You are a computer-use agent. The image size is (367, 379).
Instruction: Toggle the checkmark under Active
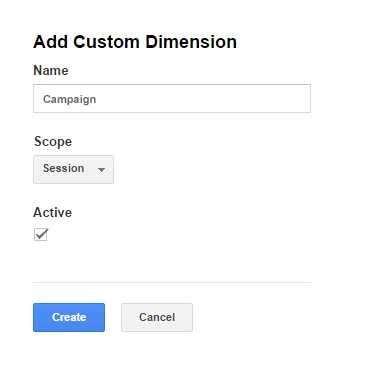(x=41, y=235)
